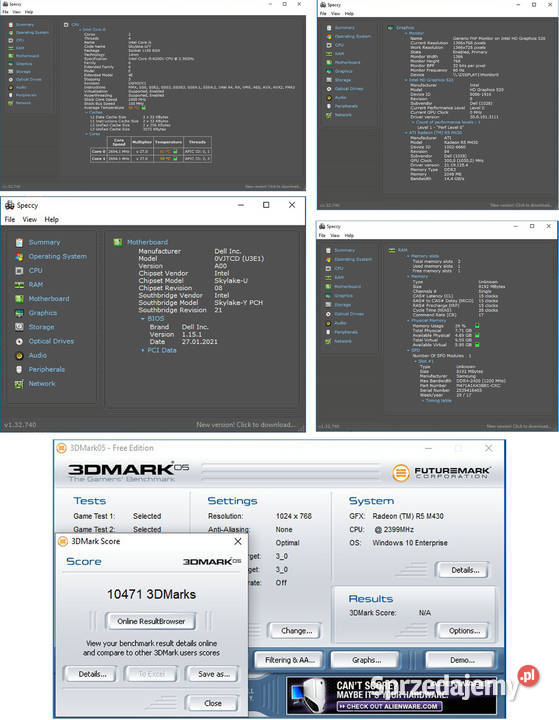The height and width of the screenshot is (720, 559).
Task: Open Filtering & AA... in 3DMark05
Action: pos(289,660)
